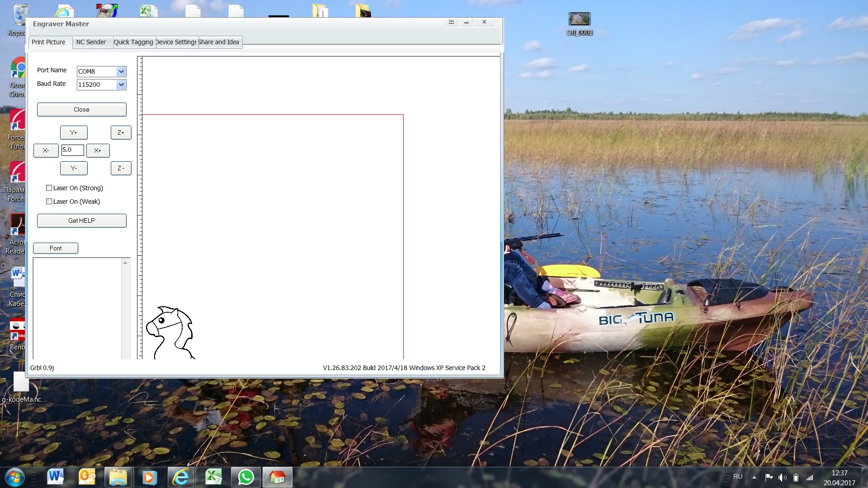Expand the Baud Rate 115200 dropdown

point(121,84)
